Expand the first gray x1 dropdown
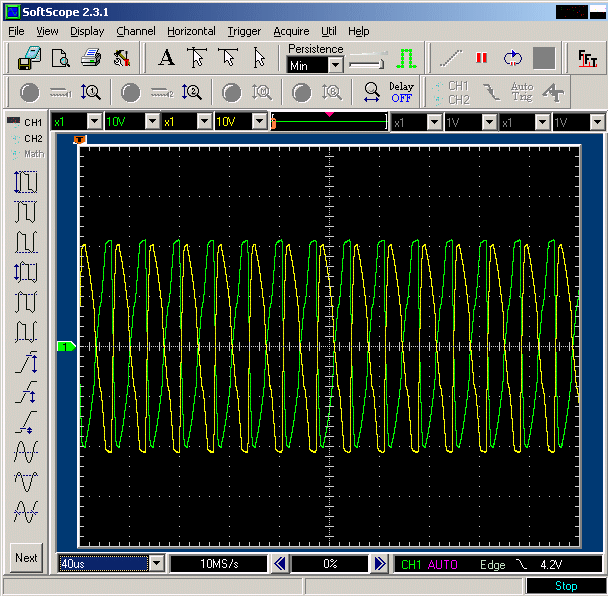 [x=434, y=123]
